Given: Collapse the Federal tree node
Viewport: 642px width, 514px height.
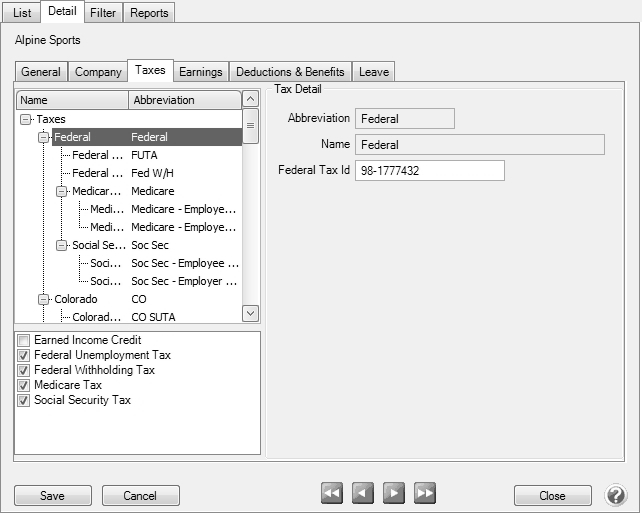Looking at the screenshot, I should (44, 137).
